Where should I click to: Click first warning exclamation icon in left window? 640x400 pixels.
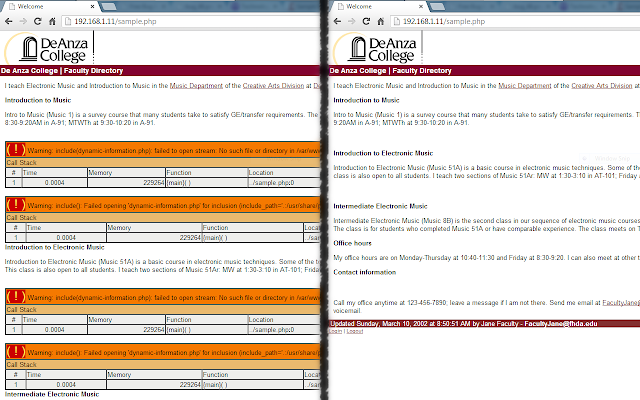click(16, 150)
